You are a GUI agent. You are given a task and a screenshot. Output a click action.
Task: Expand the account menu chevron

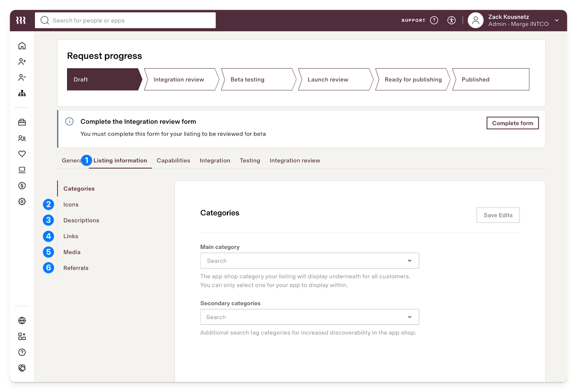(x=557, y=20)
